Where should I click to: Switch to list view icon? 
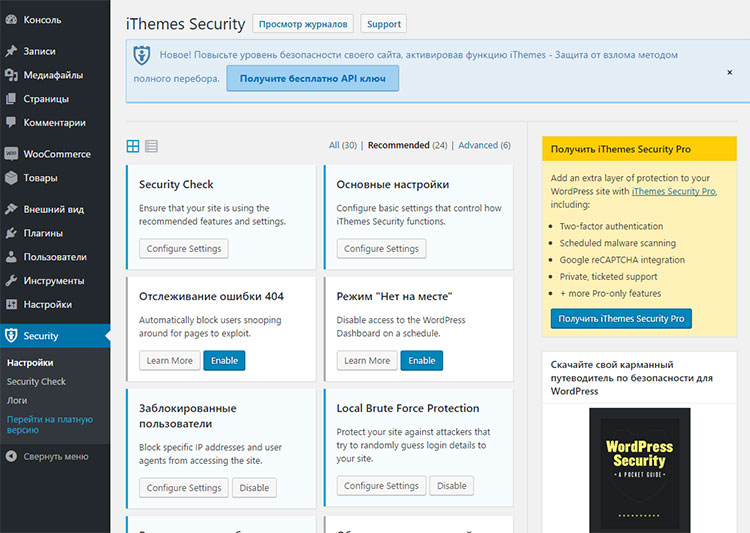(x=151, y=146)
